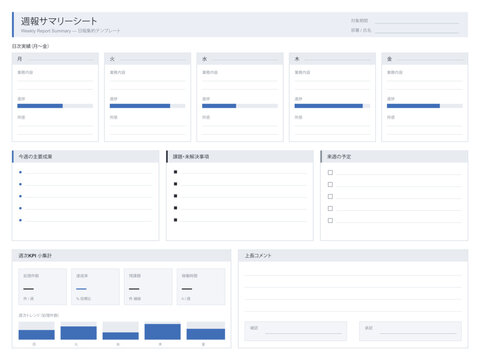Image resolution: width=480 pixels, height=360 pixels.
Task: Click the 月 progress bar
Action: click(55, 106)
